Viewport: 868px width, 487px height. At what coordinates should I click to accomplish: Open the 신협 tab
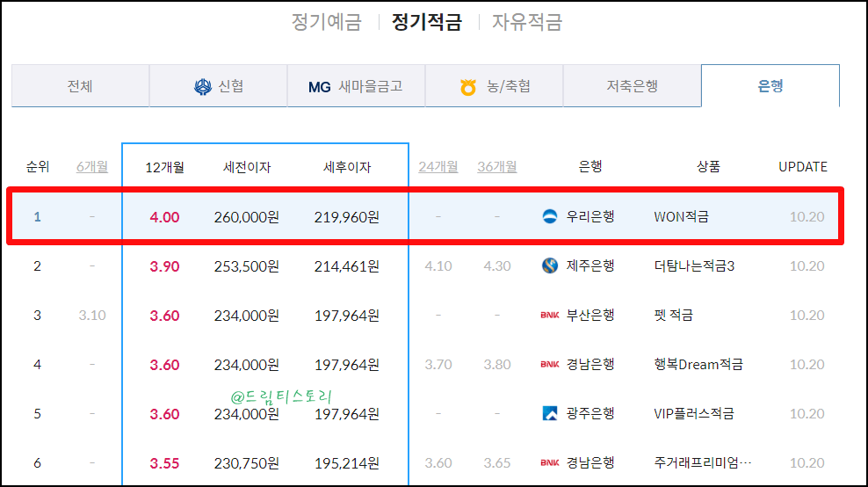click(x=218, y=86)
